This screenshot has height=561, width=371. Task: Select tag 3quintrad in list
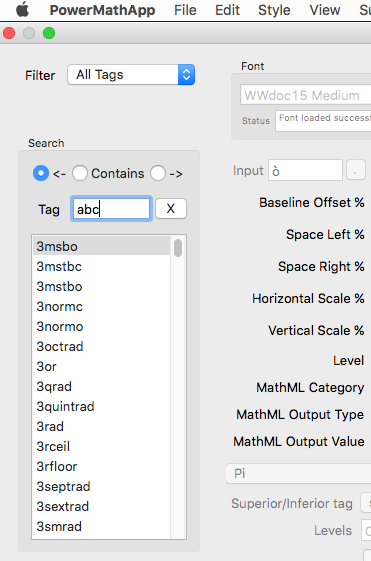(x=102, y=406)
